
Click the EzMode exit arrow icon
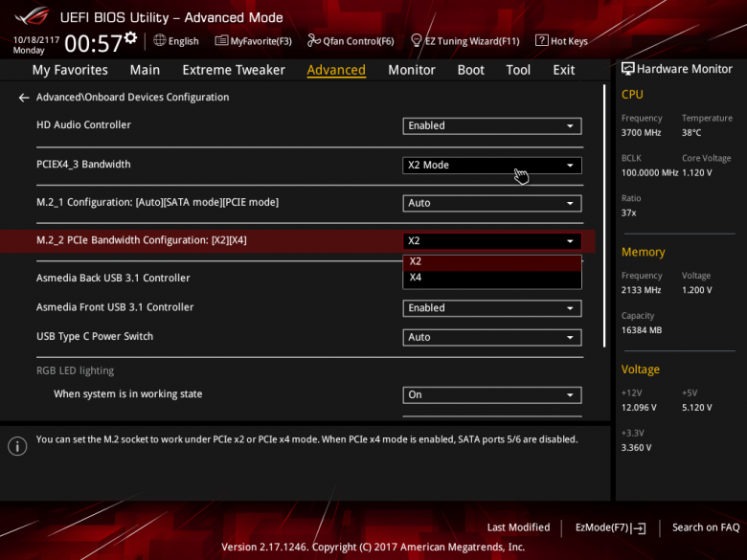pyautogui.click(x=639, y=528)
